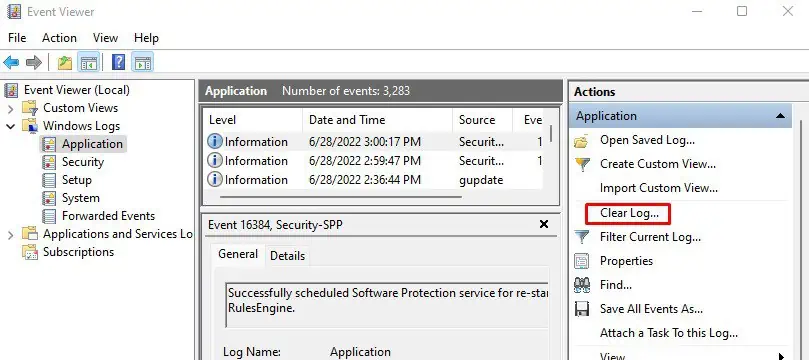Close the Event 16384 preview pane

coord(543,224)
